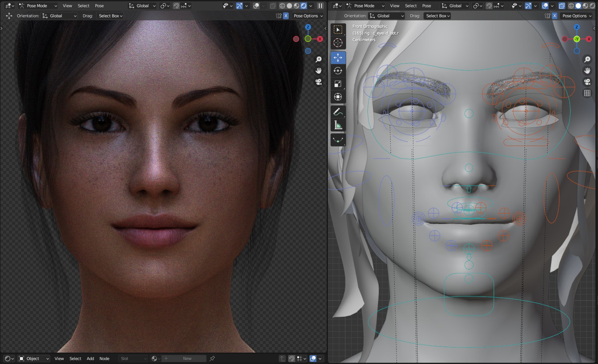Open Select menu in left viewport
Screen dimensions: 598x364
(84, 6)
